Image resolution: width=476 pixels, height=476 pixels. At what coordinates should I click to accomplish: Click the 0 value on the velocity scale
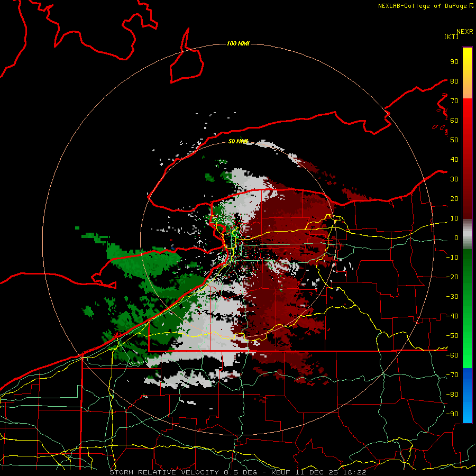(x=456, y=238)
